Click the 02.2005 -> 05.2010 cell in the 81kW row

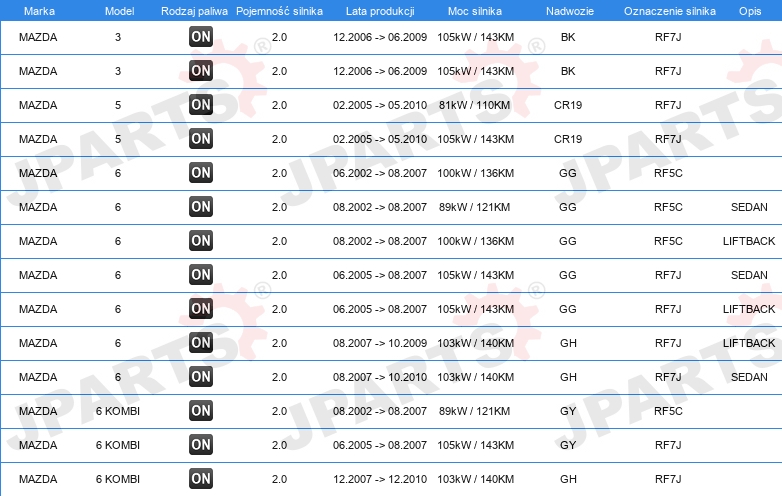[380, 105]
